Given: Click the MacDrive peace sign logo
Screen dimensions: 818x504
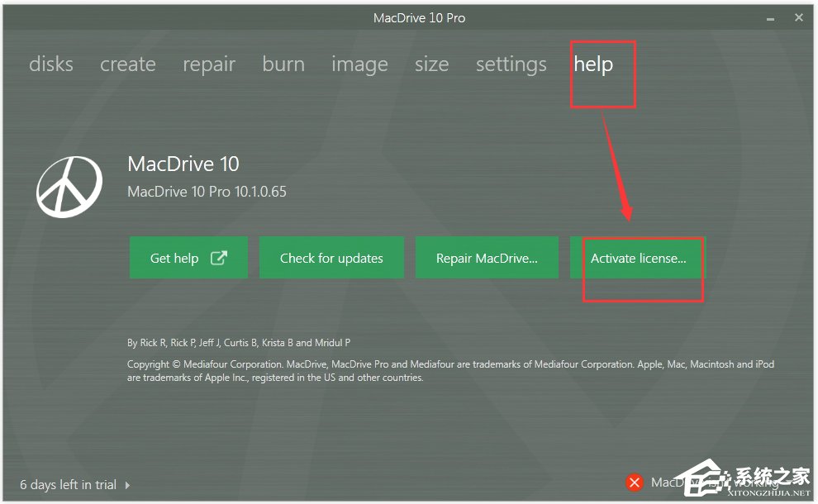Looking at the screenshot, I should point(69,187).
